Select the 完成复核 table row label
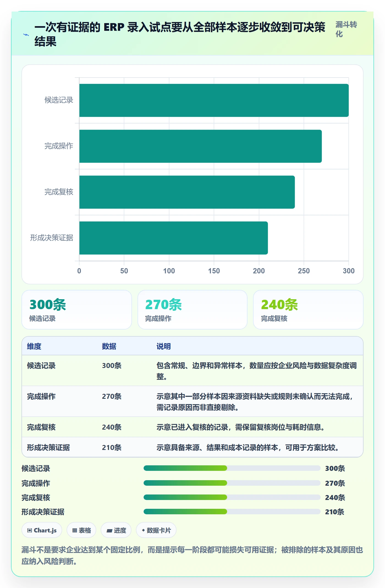The image size is (385, 588). pos(41,427)
